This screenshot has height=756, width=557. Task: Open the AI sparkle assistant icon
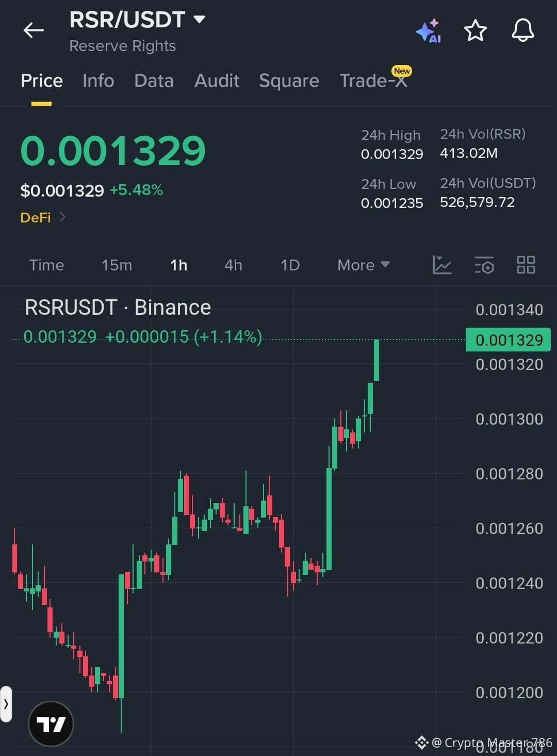[428, 31]
